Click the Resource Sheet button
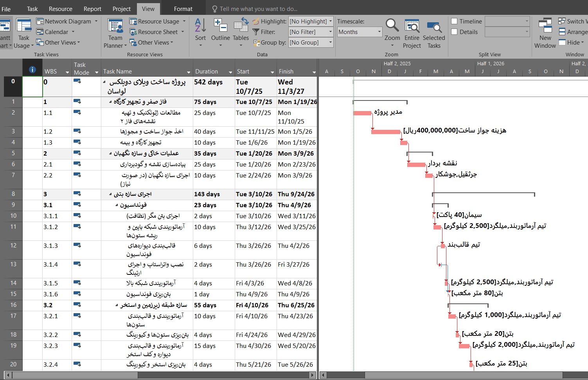 click(157, 32)
